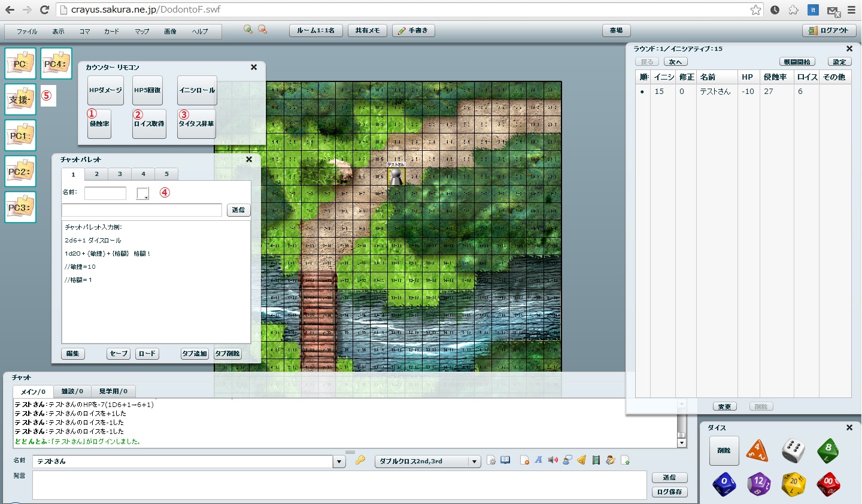This screenshot has width=862, height=504.
Task: Open the chat palette color picker box
Action: coord(142,193)
